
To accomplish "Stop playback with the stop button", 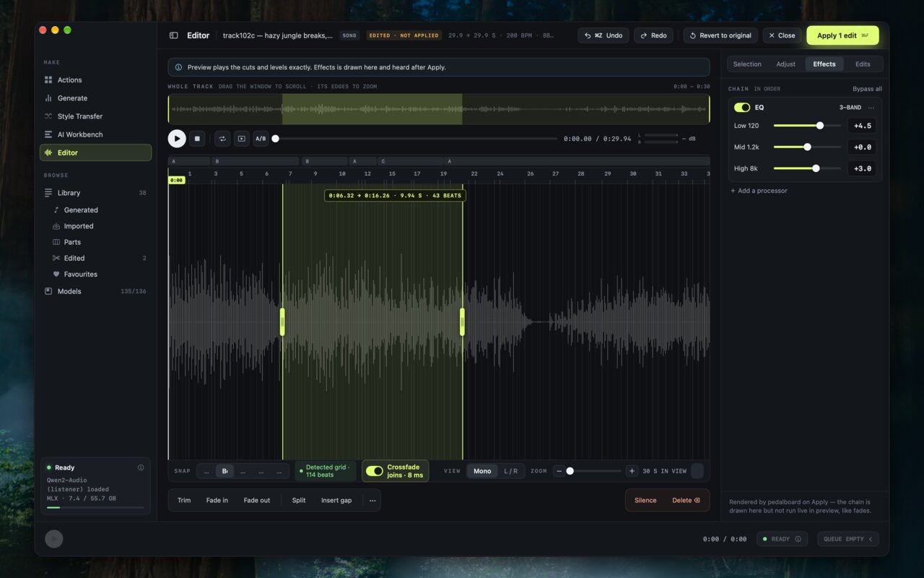I will [x=198, y=139].
